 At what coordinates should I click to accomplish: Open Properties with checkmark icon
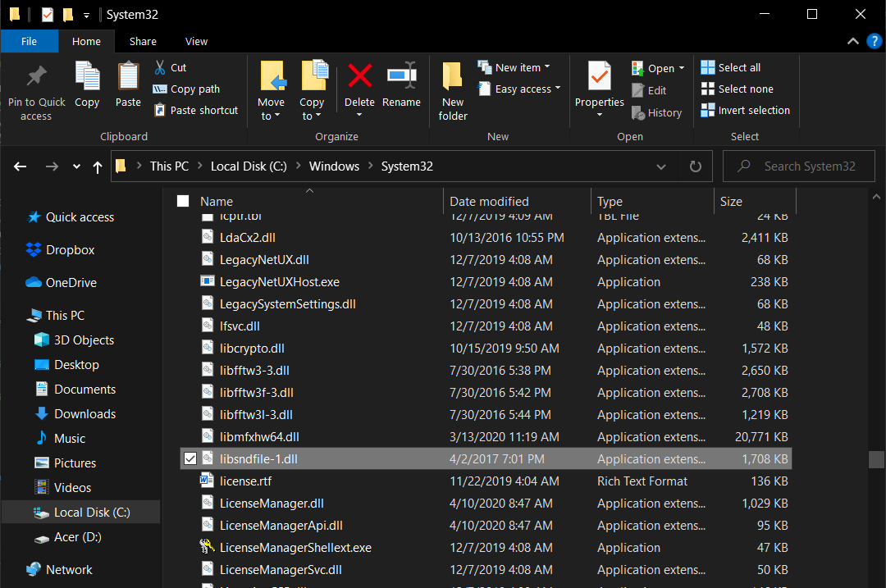click(x=599, y=76)
